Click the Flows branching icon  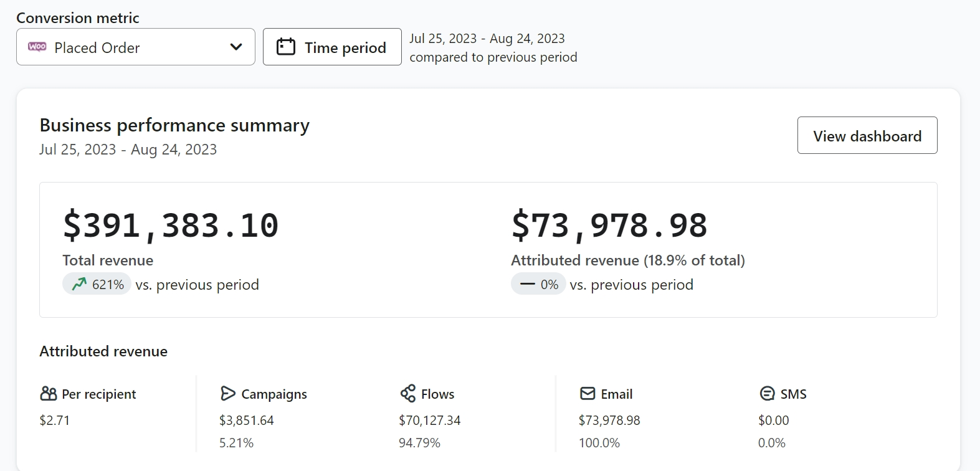click(x=408, y=394)
